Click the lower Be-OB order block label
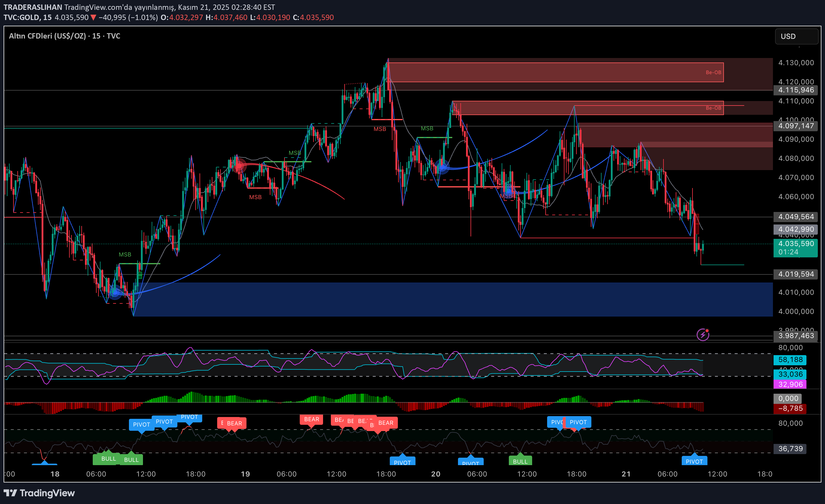This screenshot has height=504, width=825. [713, 108]
